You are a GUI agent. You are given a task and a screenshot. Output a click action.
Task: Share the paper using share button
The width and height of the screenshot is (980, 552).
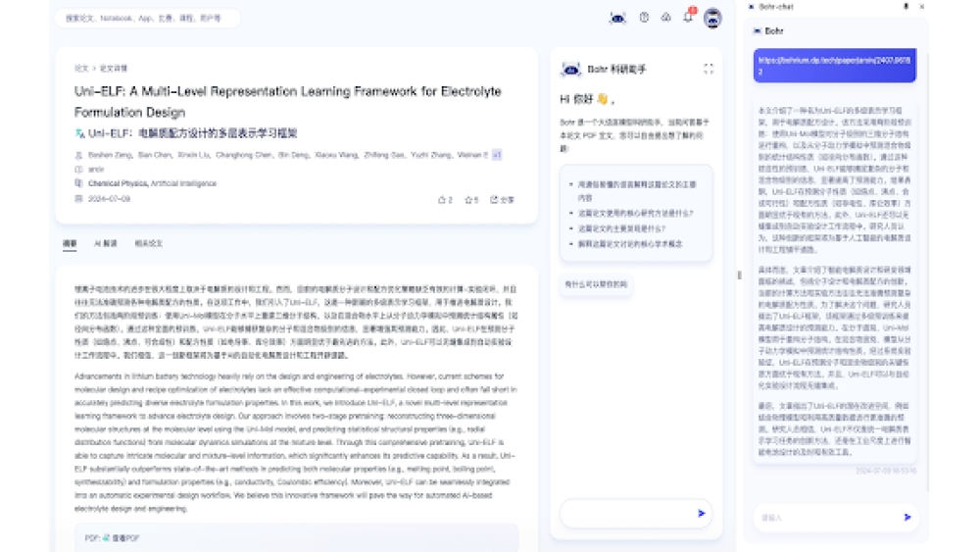502,200
